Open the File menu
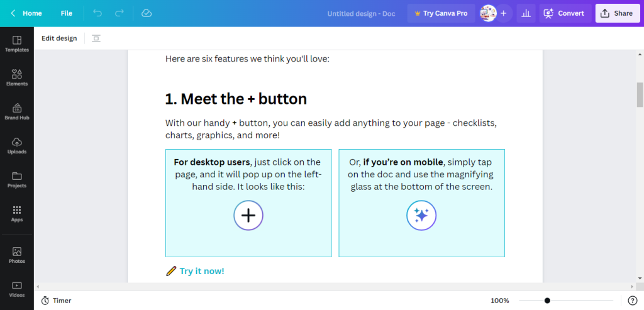 [67, 13]
